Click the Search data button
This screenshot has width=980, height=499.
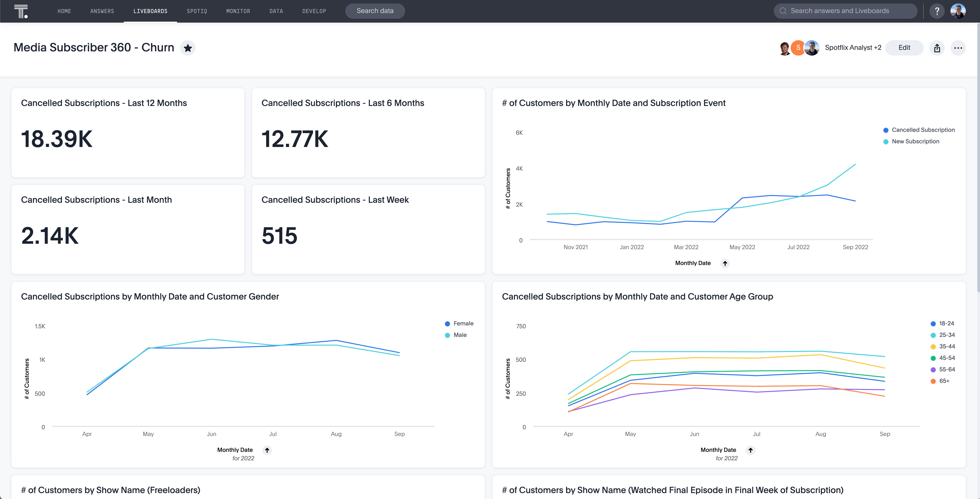click(x=375, y=11)
